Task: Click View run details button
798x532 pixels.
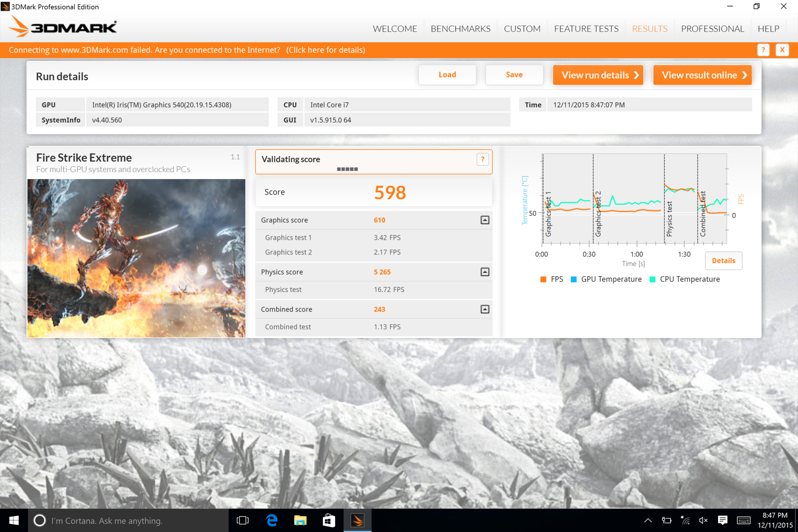Action: (598, 75)
